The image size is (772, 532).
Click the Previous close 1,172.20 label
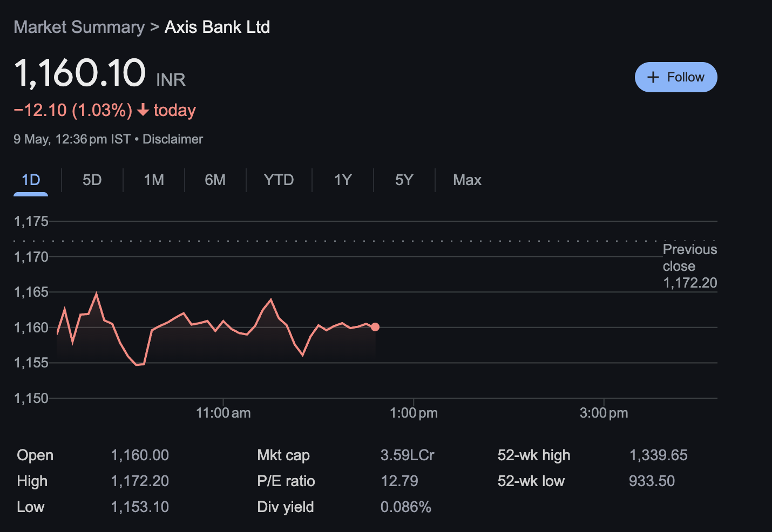point(690,266)
